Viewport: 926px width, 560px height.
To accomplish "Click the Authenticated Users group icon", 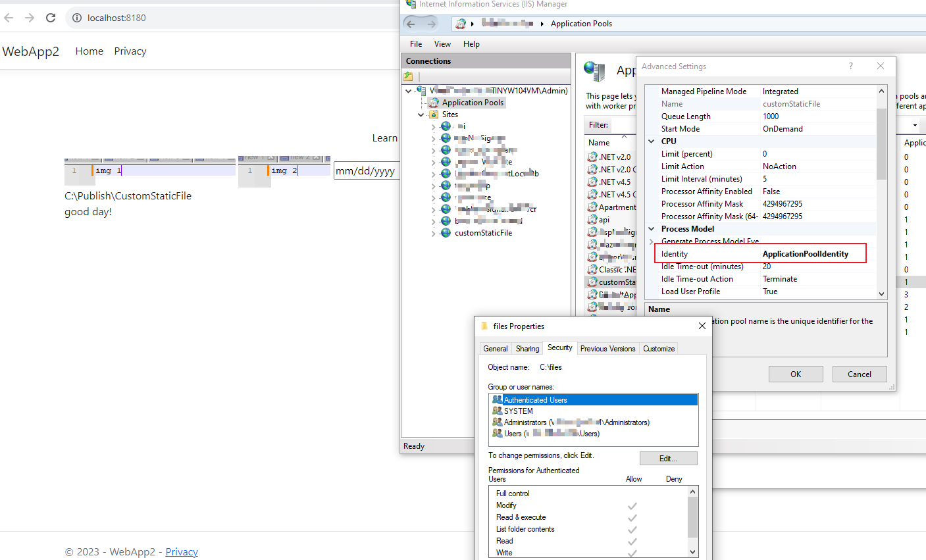I will [x=498, y=399].
